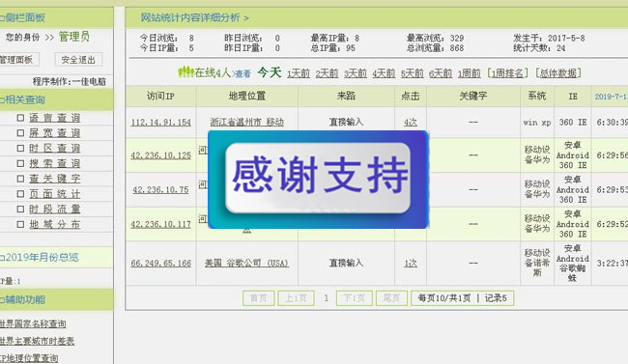
Task: Open the 语言查询 link
Action: click(x=54, y=118)
